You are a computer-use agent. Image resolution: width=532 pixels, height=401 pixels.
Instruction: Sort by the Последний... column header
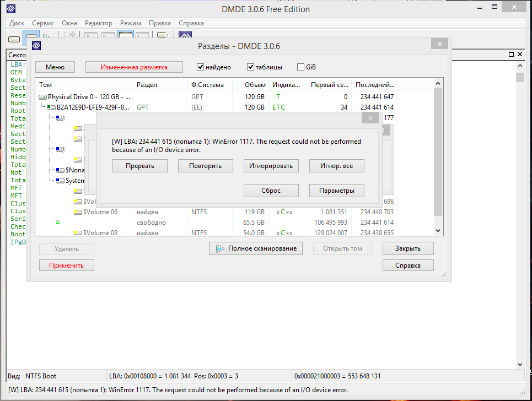[374, 85]
